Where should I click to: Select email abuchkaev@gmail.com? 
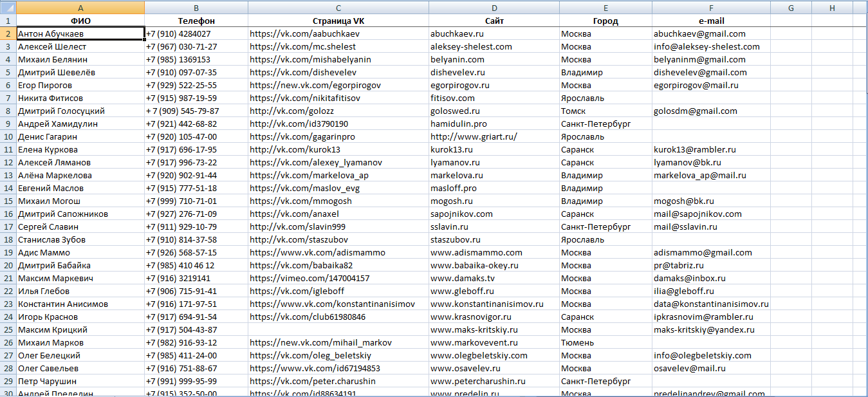coord(711,33)
